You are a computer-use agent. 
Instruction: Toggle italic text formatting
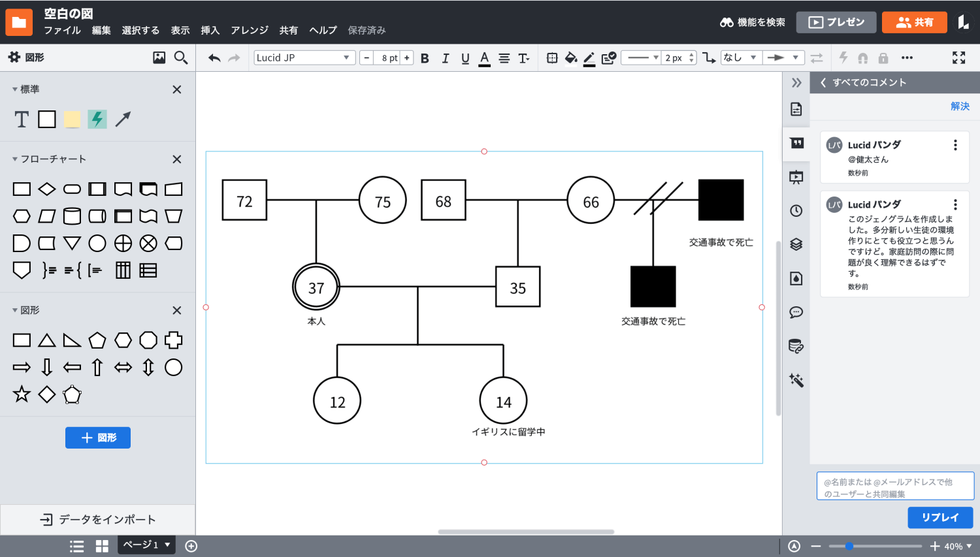pos(445,57)
